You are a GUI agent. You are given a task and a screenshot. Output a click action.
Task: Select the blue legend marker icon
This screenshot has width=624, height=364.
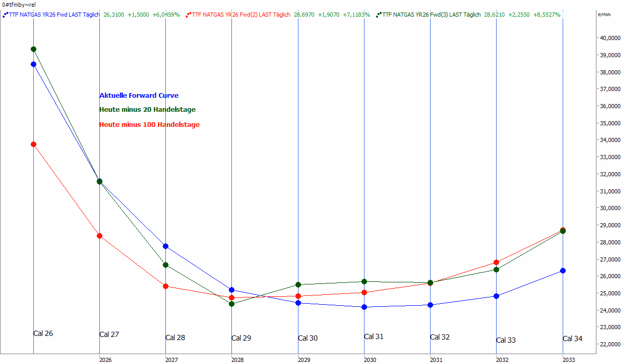pyautogui.click(x=5, y=15)
